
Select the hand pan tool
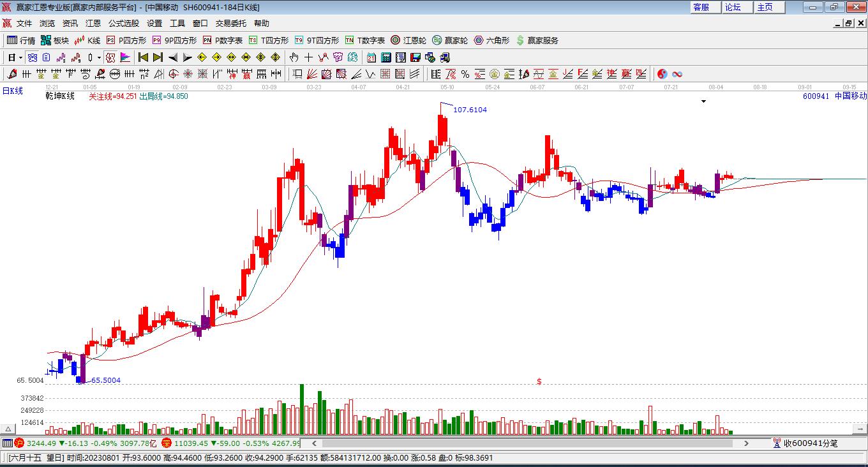click(294, 57)
